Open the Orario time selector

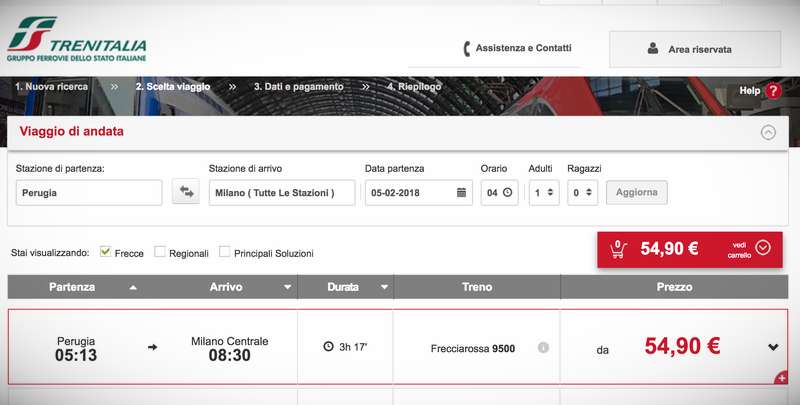click(x=499, y=192)
